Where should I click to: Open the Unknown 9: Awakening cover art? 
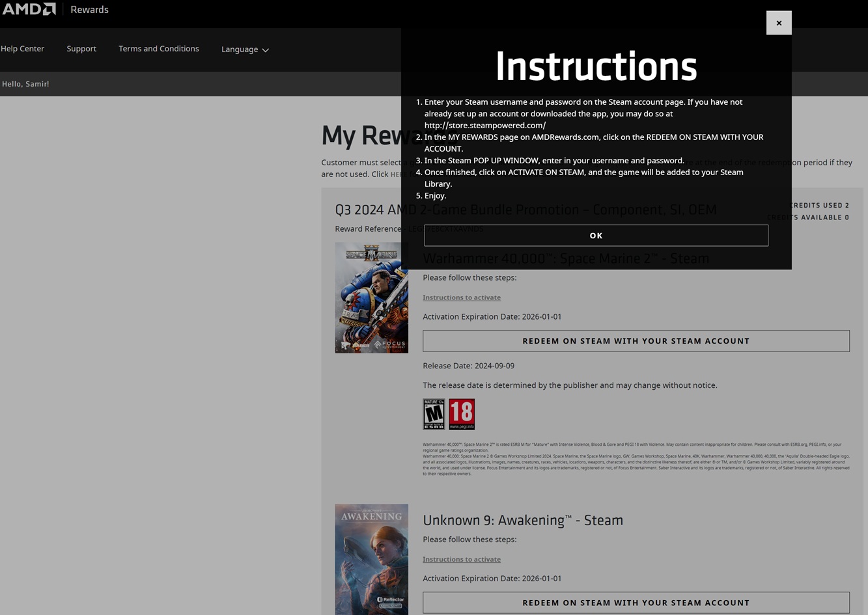click(x=372, y=560)
